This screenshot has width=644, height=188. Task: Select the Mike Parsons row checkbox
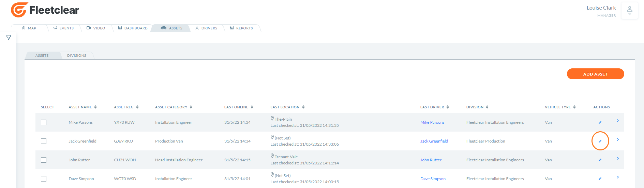[44, 122]
